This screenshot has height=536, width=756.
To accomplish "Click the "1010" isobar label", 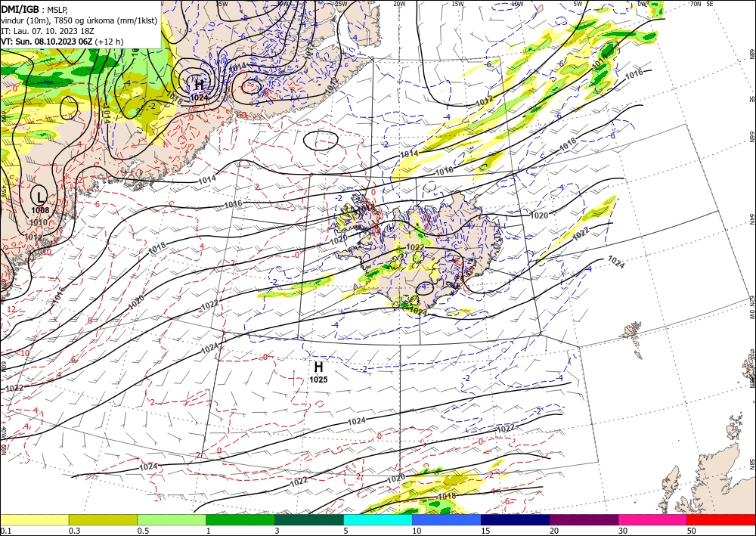I will 39,222.
